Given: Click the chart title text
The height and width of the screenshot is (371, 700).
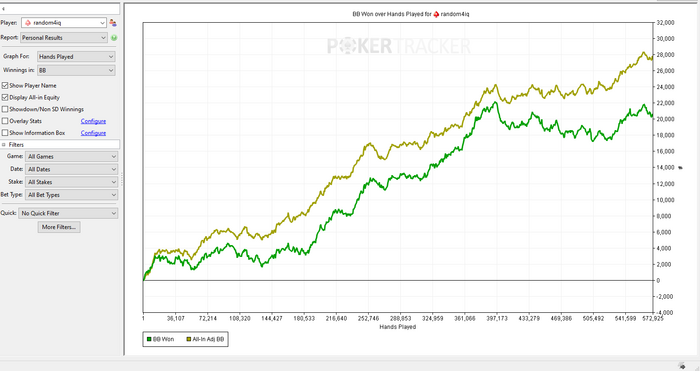Looking at the screenshot, I should click(x=411, y=14).
